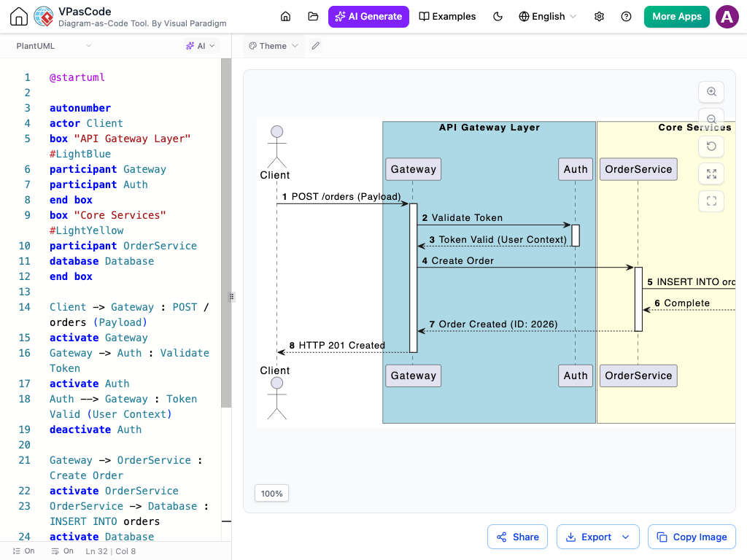The width and height of the screenshot is (747, 560).
Task: Click the bottom Auth participant box
Action: click(575, 376)
